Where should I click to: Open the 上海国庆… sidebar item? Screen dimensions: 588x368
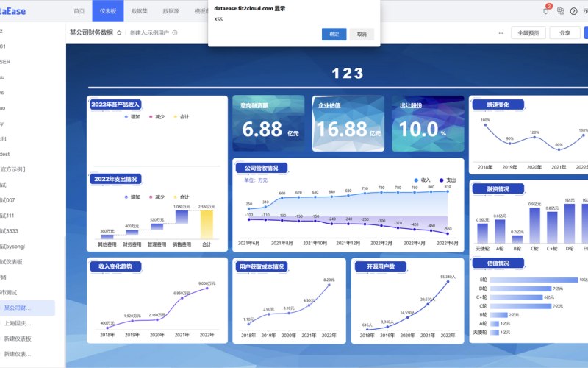pyautogui.click(x=17, y=323)
